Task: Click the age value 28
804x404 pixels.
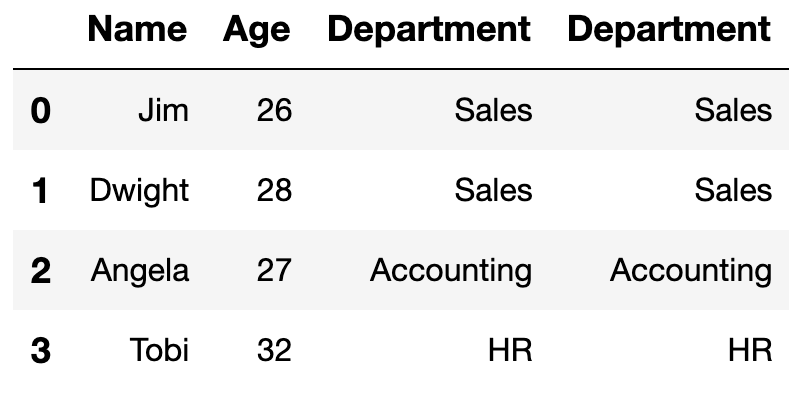Action: click(x=274, y=190)
